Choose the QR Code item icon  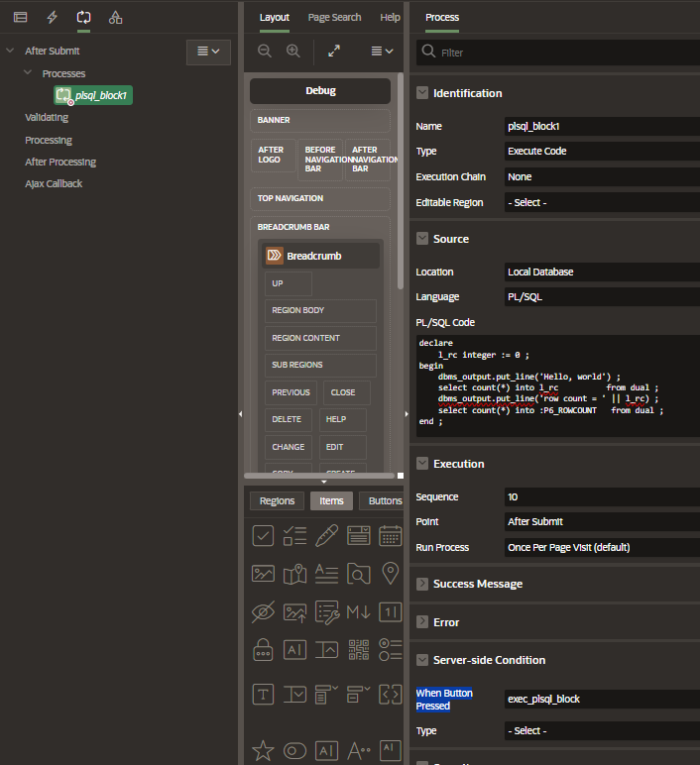point(359,649)
